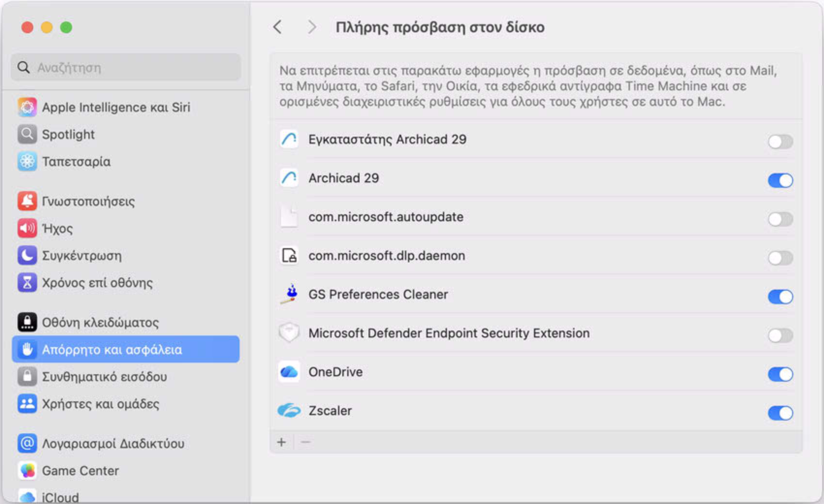Click the minus button to remove an app
The image size is (824, 504).
coord(305,442)
